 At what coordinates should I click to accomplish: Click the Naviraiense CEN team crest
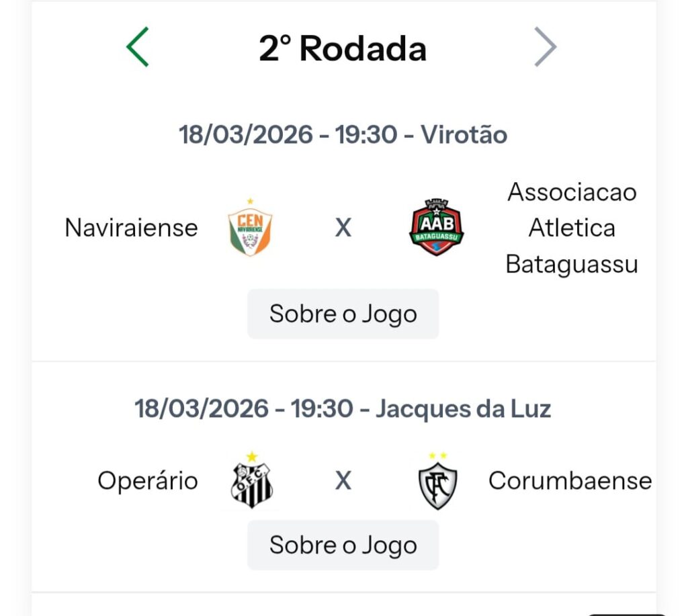(250, 228)
